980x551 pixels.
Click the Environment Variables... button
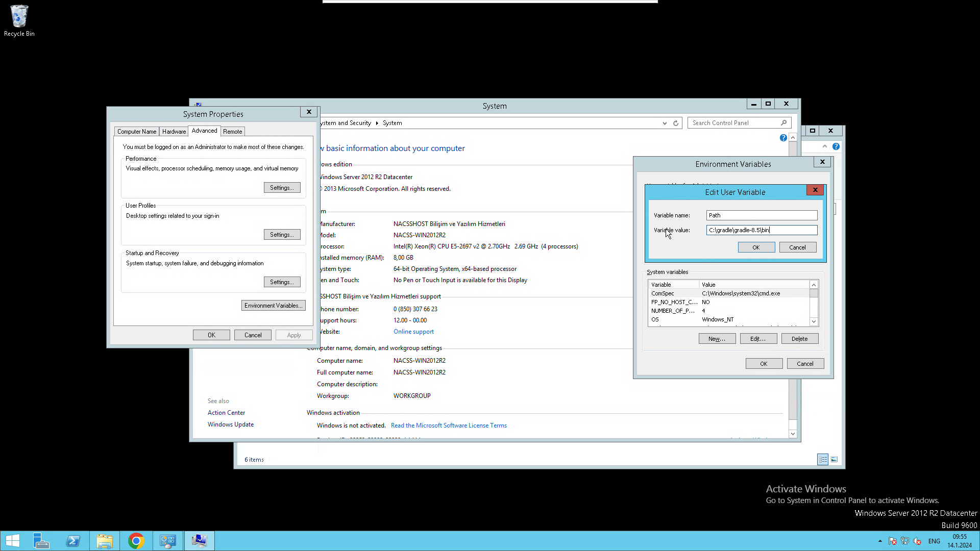click(x=274, y=306)
